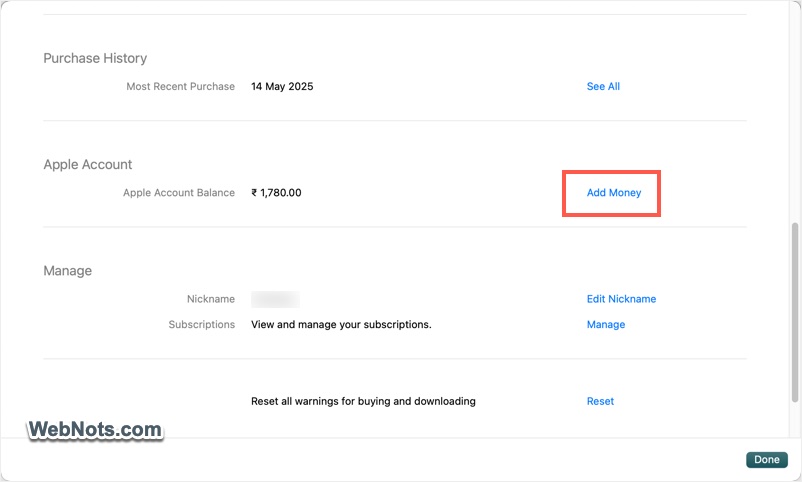
Task: Open the Edit Nickname link
Action: tap(621, 299)
